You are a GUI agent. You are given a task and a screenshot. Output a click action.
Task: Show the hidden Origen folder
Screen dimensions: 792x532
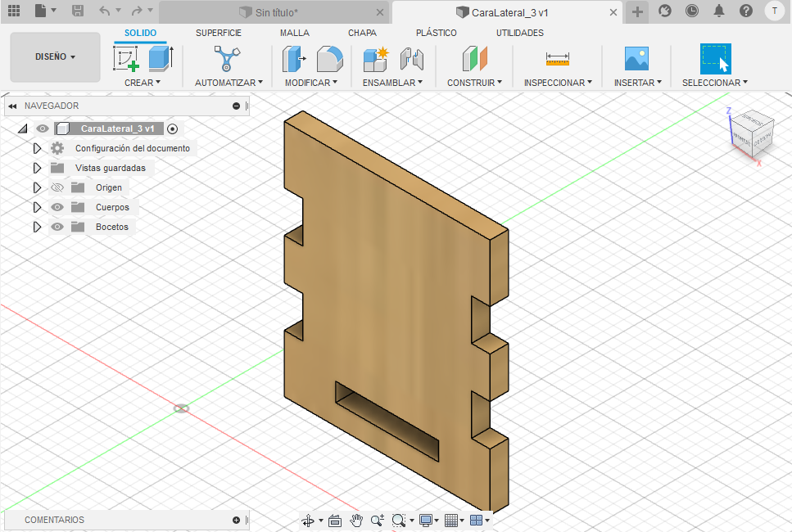(x=57, y=187)
